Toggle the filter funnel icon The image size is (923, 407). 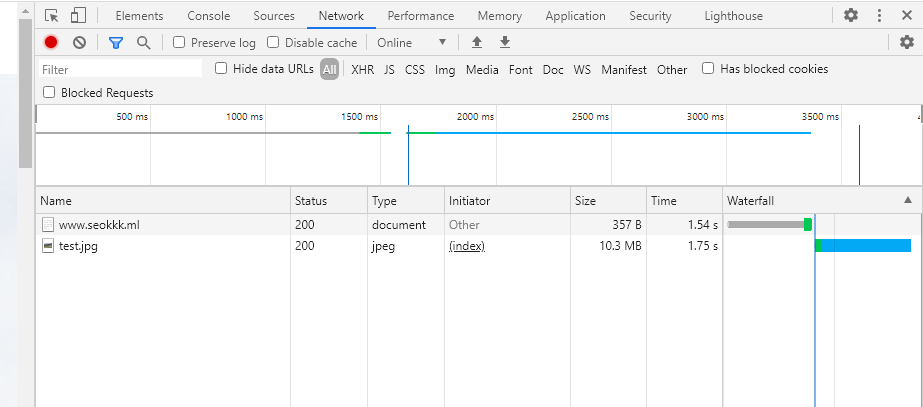pos(116,42)
